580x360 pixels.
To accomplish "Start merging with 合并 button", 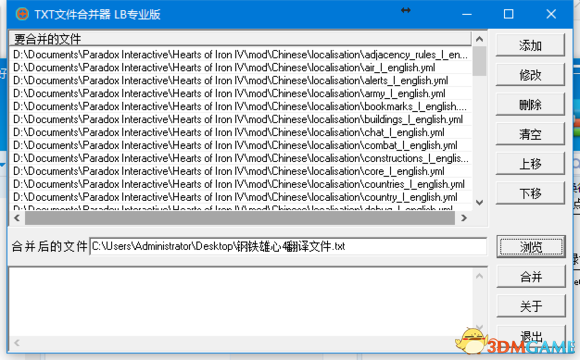I will pyautogui.click(x=531, y=276).
